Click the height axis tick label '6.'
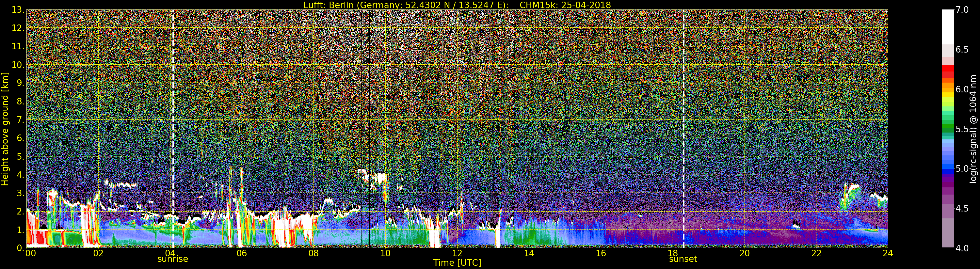Viewport: 980px width, 269px height. (x=20, y=138)
